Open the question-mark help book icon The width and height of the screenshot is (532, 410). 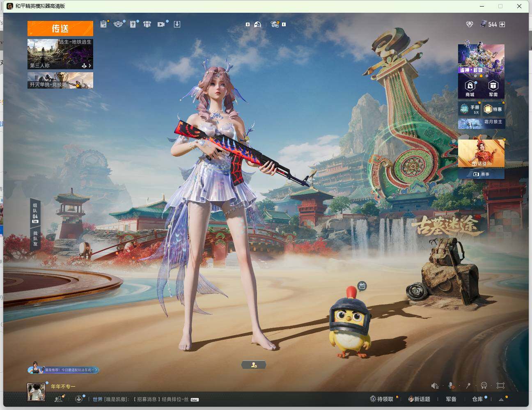[x=133, y=24]
